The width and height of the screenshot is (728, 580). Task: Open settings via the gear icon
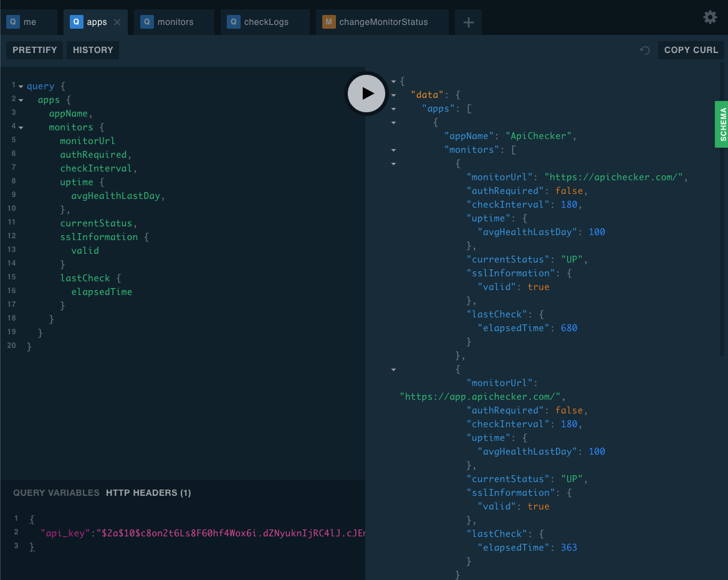click(710, 17)
